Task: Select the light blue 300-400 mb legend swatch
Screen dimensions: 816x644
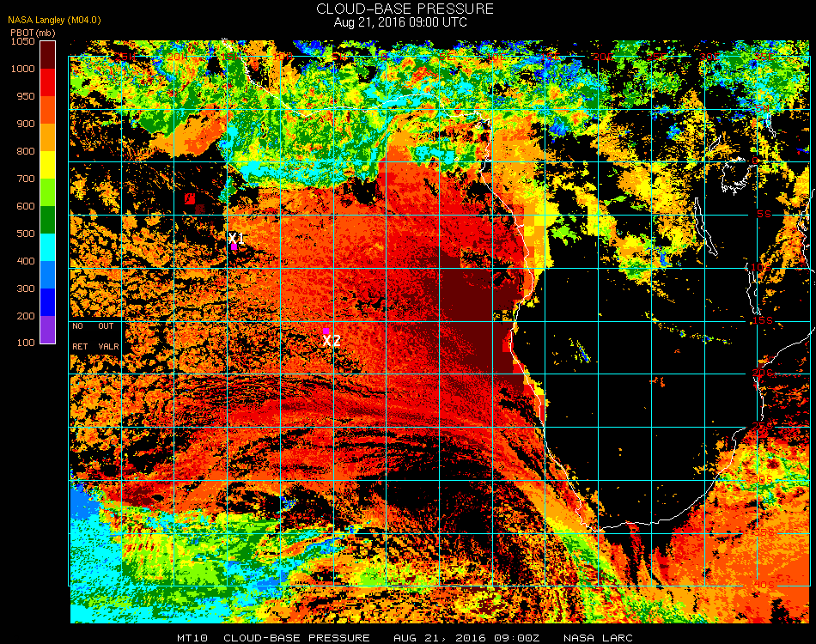Action: 47,275
